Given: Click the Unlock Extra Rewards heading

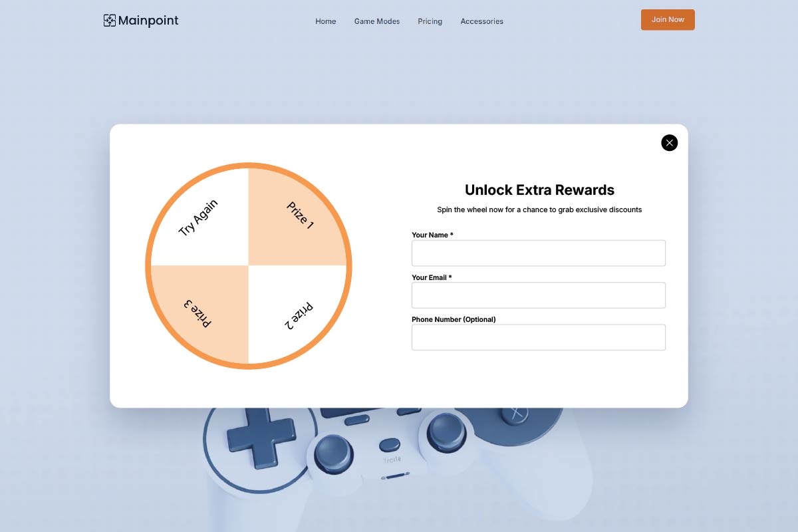Looking at the screenshot, I should [x=539, y=190].
